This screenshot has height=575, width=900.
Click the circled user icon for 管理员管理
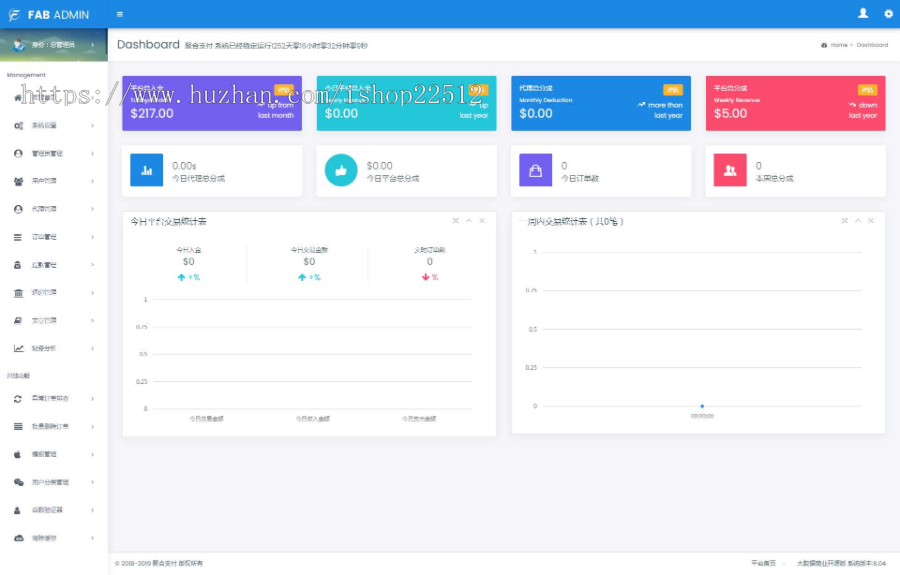(18, 153)
